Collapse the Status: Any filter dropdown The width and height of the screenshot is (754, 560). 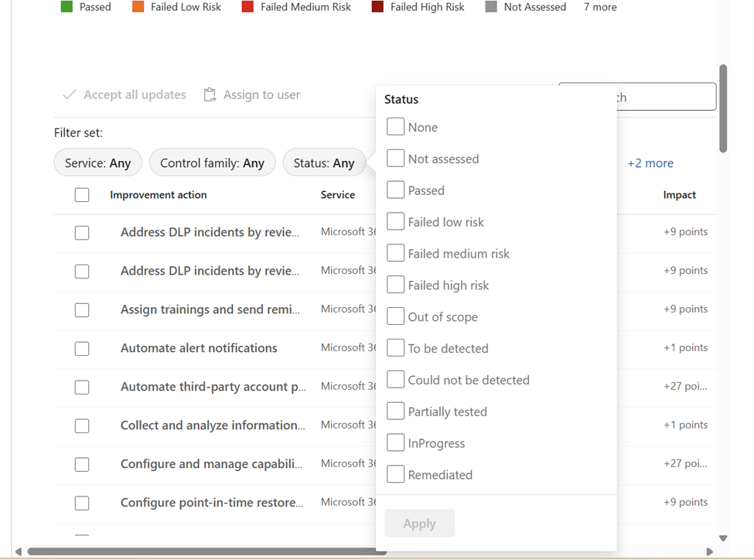tap(324, 162)
